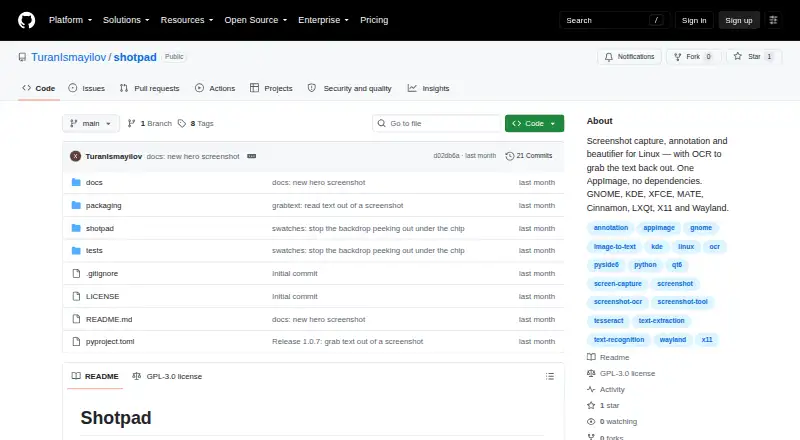Filter by the annotation topic
The image size is (800, 440).
[x=611, y=228]
